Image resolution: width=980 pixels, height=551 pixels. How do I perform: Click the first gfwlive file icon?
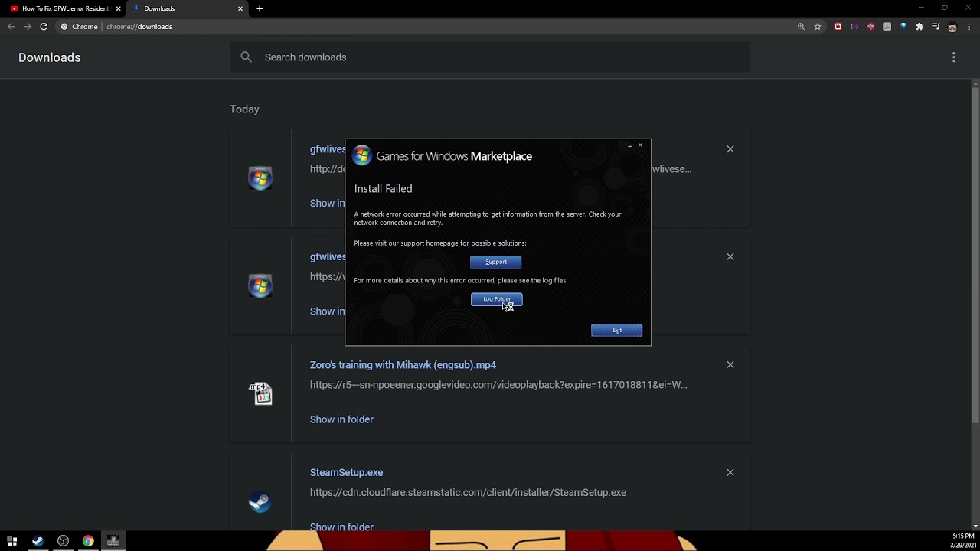click(260, 178)
